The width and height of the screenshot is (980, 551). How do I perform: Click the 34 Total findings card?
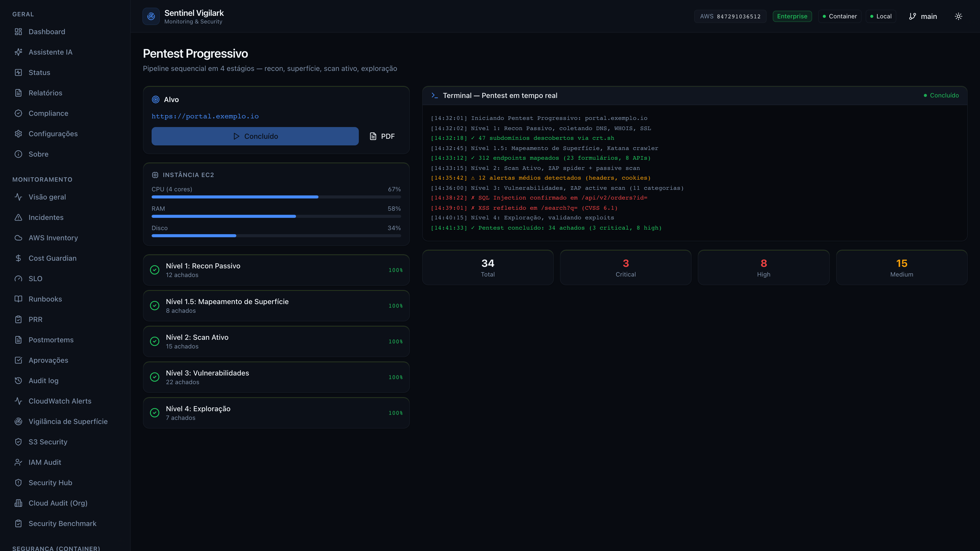[488, 268]
